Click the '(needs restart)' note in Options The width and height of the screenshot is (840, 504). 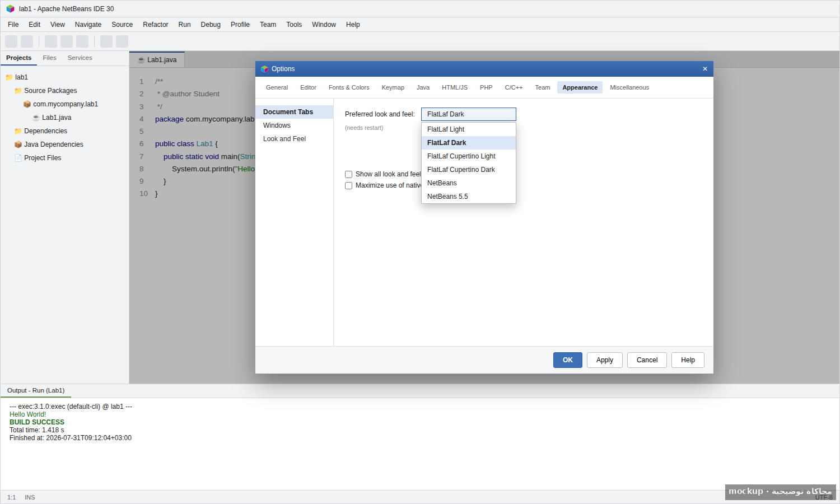(364, 128)
